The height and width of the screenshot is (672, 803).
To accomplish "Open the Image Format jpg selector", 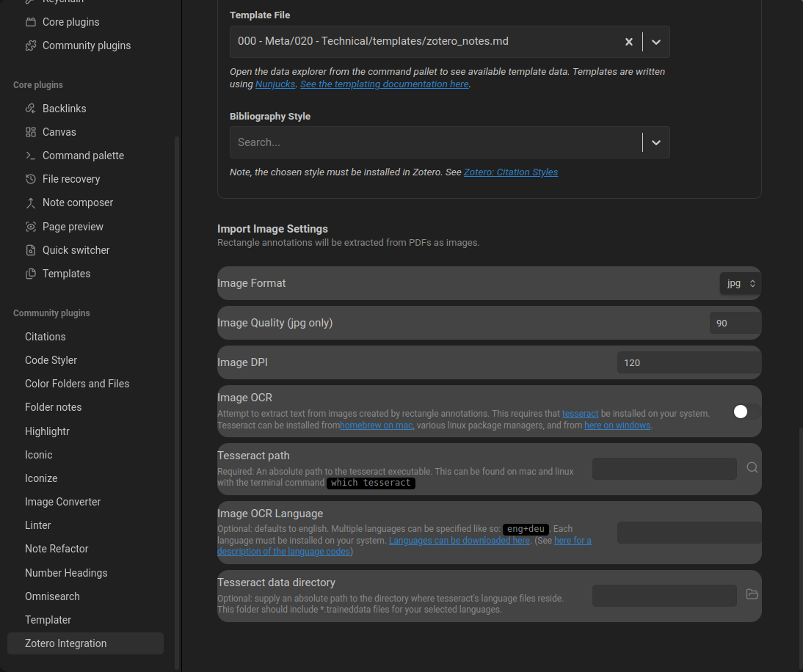I will click(740, 283).
